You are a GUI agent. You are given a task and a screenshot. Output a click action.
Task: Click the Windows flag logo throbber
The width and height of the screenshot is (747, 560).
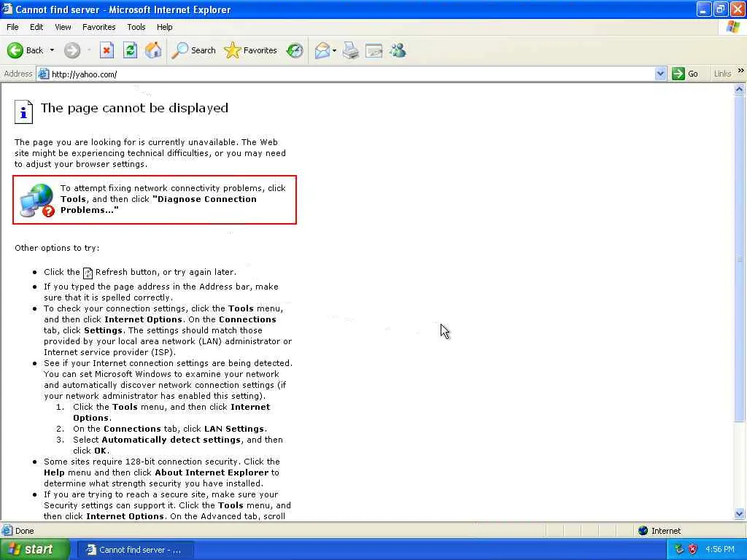(x=733, y=27)
